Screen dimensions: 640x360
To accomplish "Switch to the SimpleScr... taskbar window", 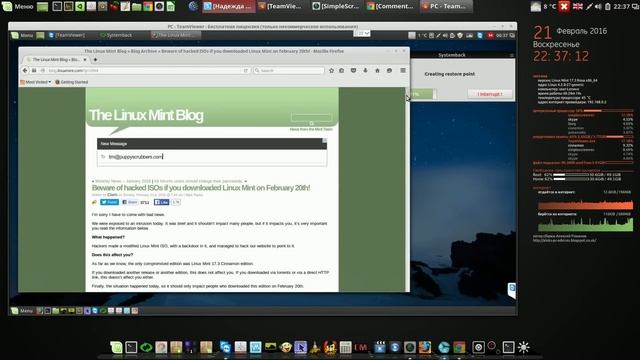I will coord(336,6).
